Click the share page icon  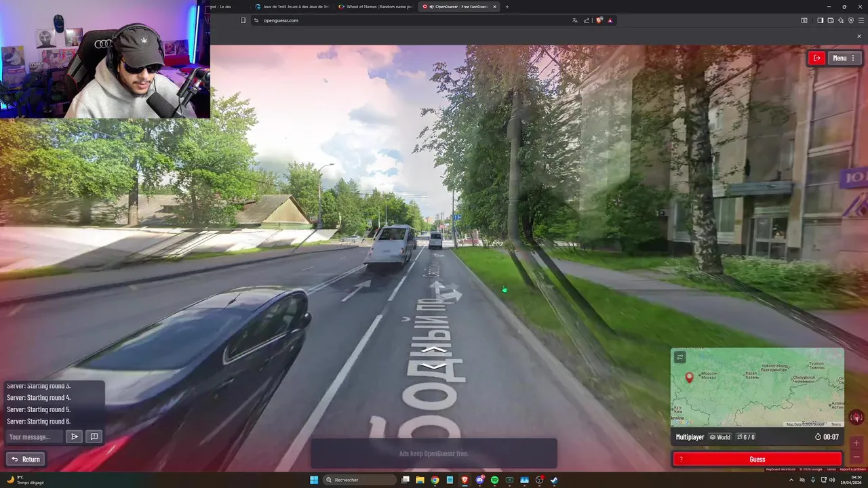tap(586, 20)
